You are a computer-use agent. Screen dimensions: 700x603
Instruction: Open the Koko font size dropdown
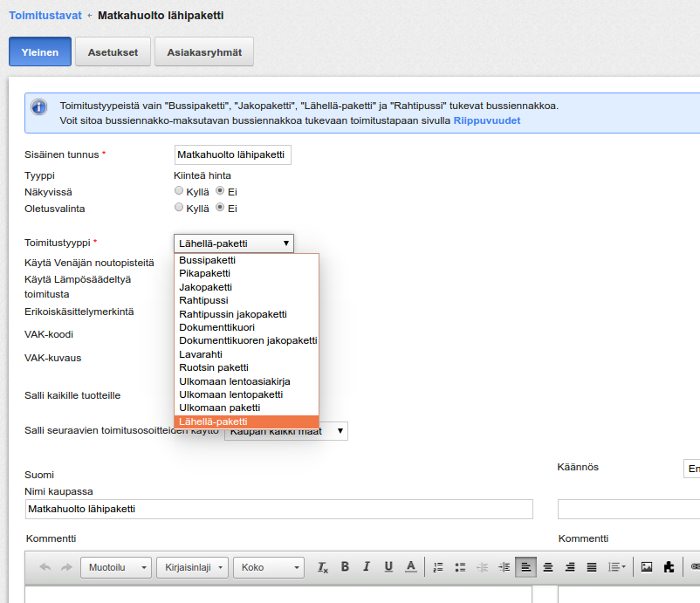coord(269,568)
